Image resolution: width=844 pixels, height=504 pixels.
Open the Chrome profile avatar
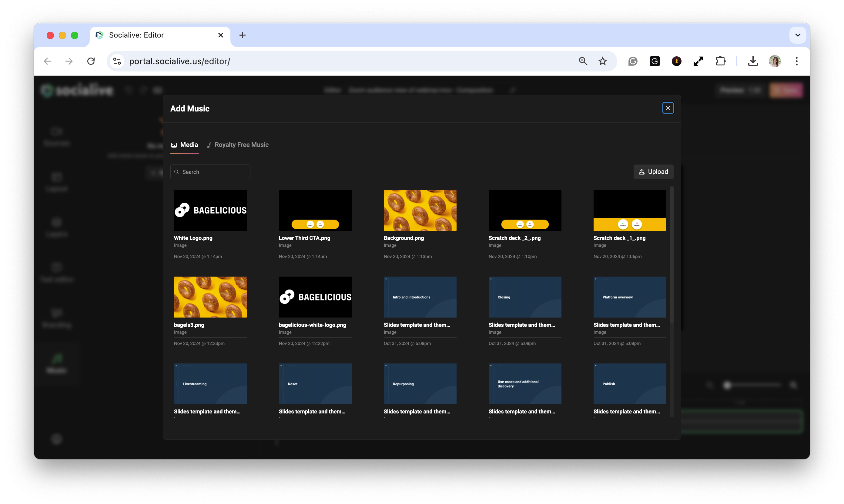775,61
